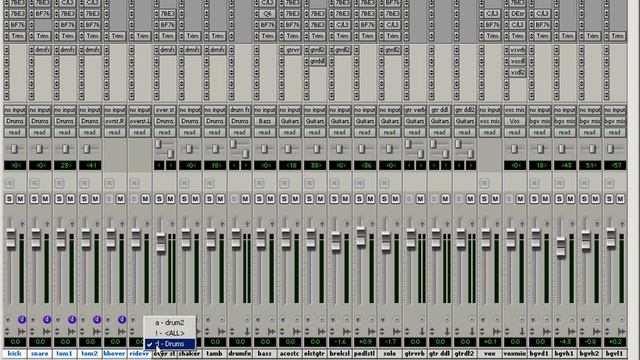The image size is (640, 360).
Task: Click the record enable button on snare track
Action: click(x=34, y=183)
